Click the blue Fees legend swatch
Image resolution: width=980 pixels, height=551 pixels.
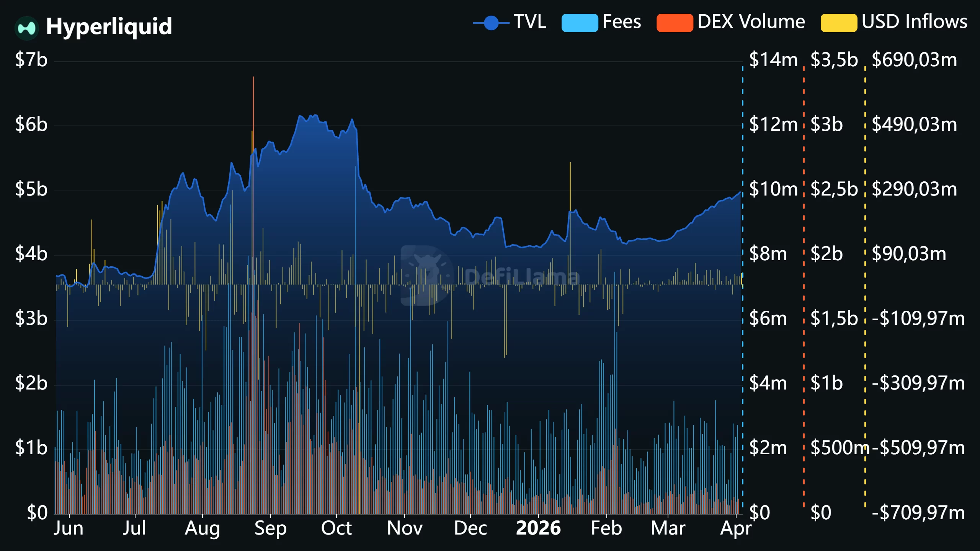[x=580, y=23]
